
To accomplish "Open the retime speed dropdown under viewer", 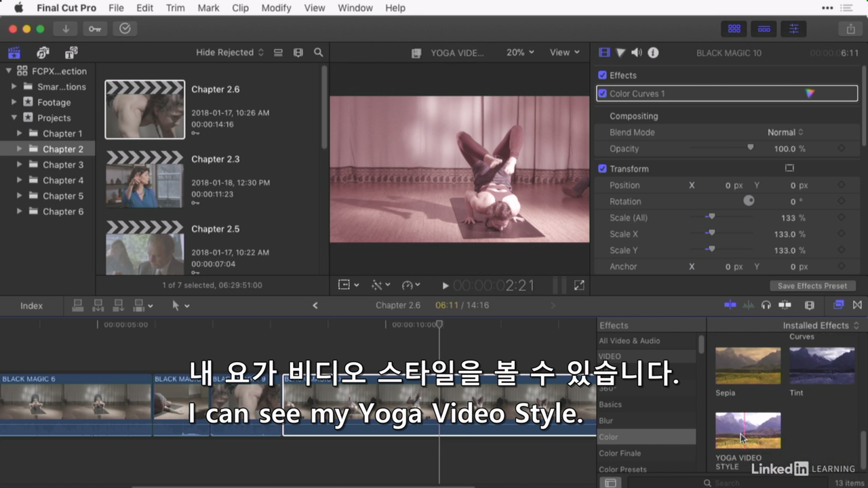I will [411, 285].
